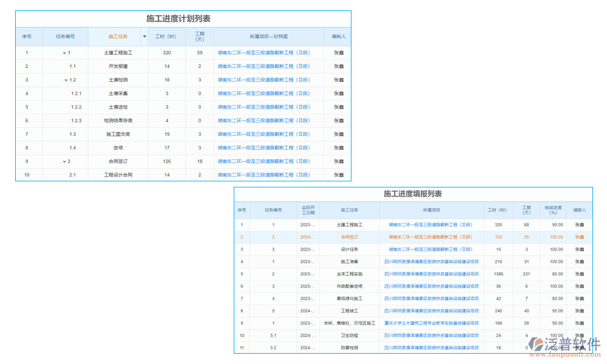Click the 填报人 column header
Viewport: 607px width, 364px height.
(579, 210)
